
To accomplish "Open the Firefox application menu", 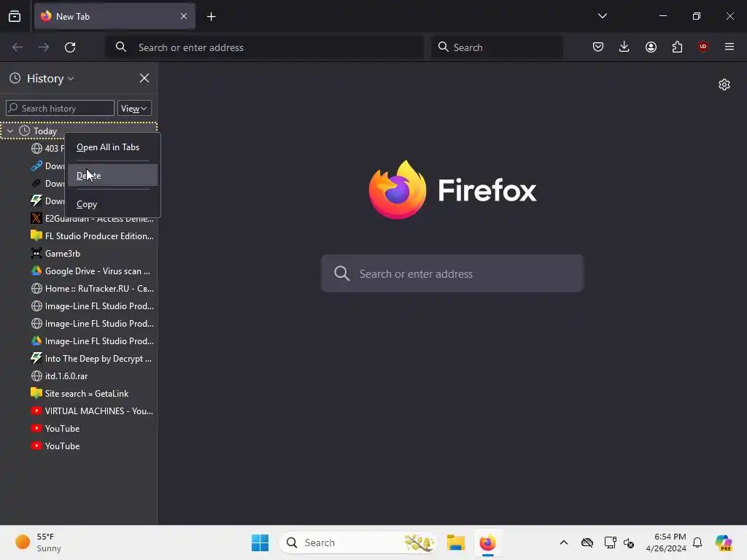I will tap(729, 47).
